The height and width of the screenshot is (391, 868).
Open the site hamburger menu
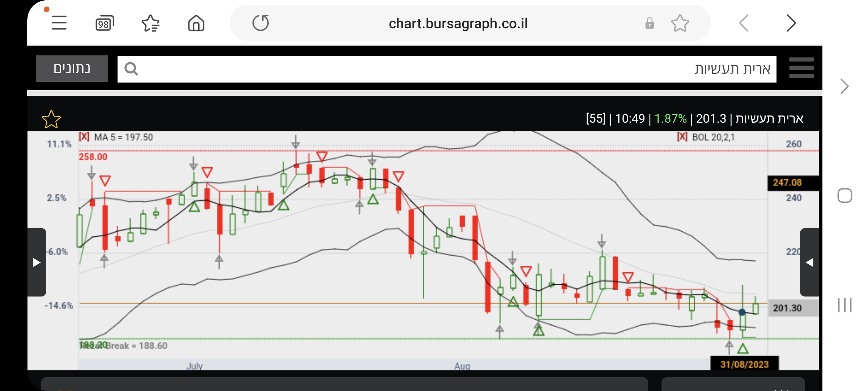[x=801, y=68]
